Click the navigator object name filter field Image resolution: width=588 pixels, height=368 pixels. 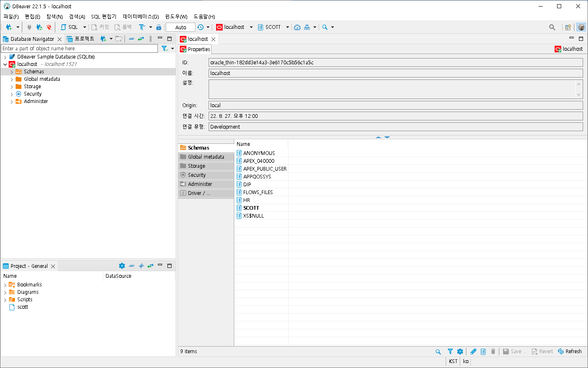click(80, 49)
